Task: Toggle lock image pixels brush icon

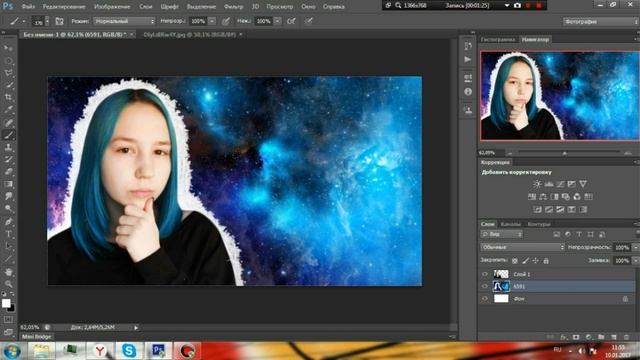Action: pos(525,260)
